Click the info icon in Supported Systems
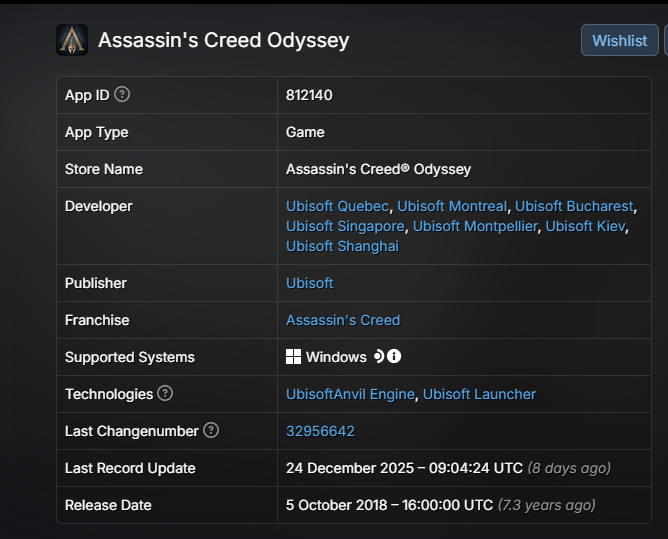The width and height of the screenshot is (668, 539). point(394,357)
